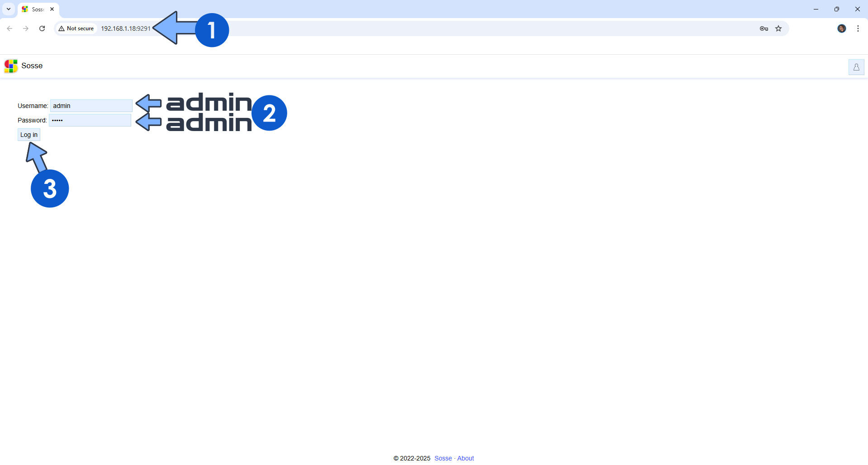Reload the page with the refresh icon
This screenshot has width=868, height=465.
[x=42, y=28]
